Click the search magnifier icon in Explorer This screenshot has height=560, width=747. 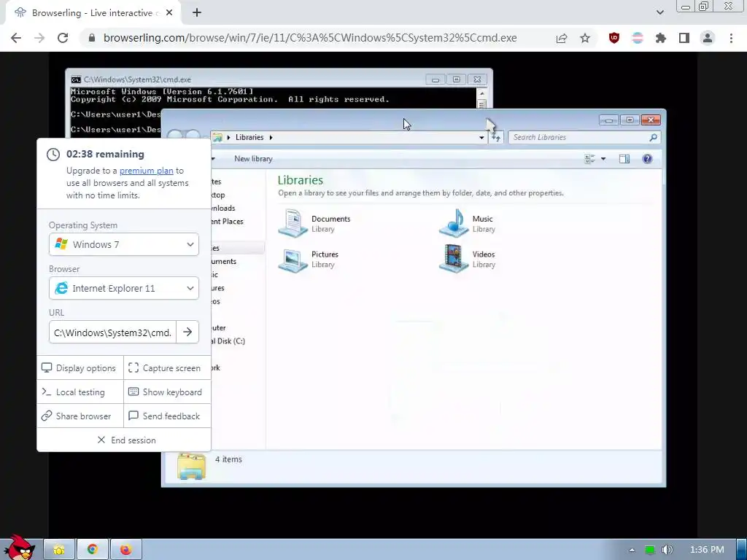(653, 137)
